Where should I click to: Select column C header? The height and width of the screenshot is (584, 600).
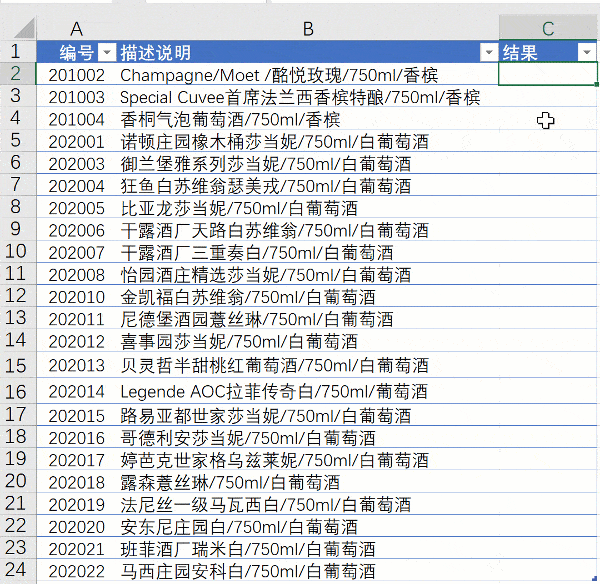coord(548,28)
